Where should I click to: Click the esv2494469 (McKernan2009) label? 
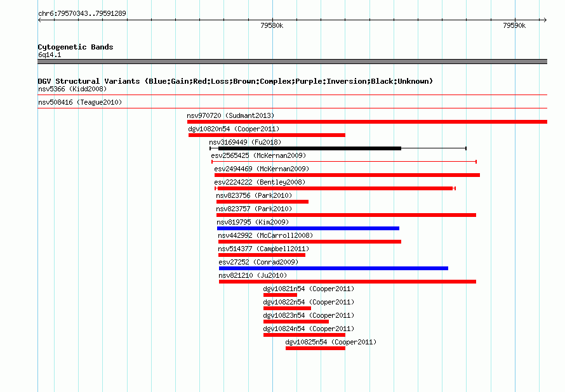262,169
